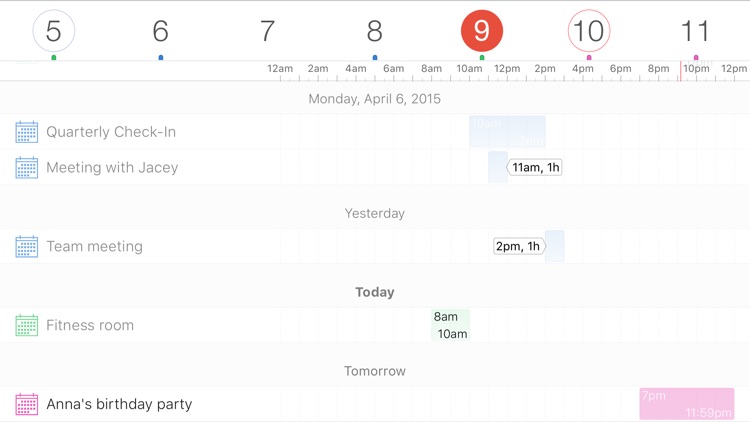This screenshot has height=422, width=750.
Task: Click the Fitness room 8am–10am green block
Action: pos(451,325)
